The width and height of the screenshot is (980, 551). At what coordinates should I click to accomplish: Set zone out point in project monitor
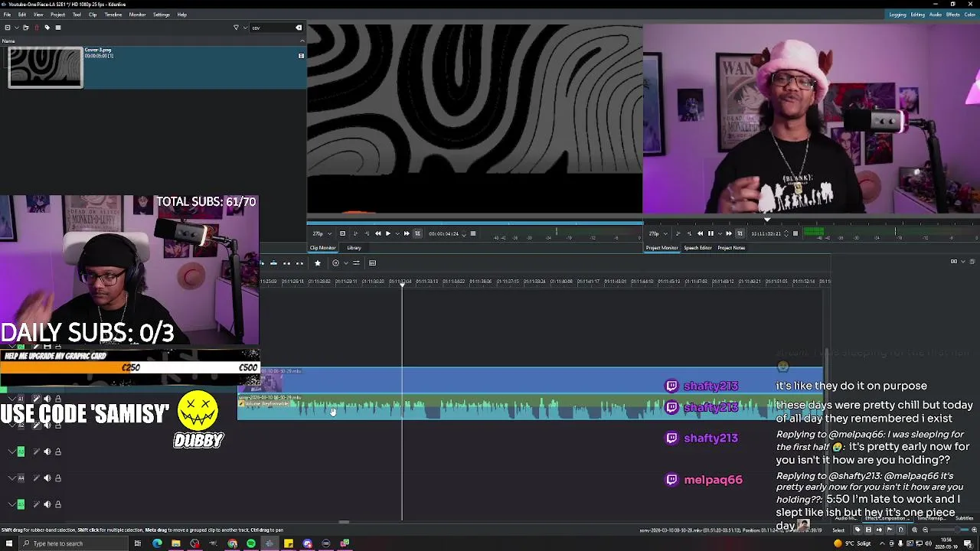[x=689, y=233]
